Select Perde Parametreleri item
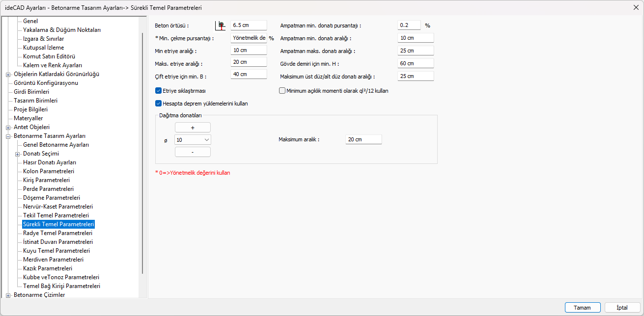 click(x=49, y=189)
